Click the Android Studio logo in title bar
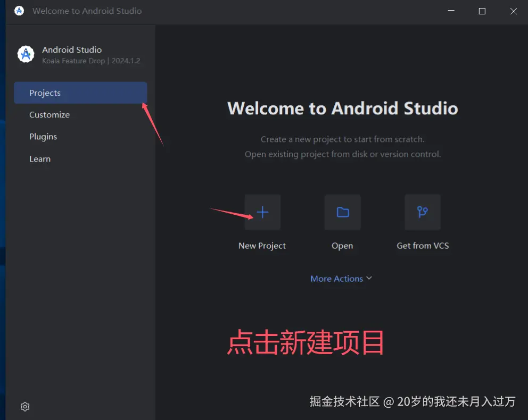The width and height of the screenshot is (528, 420). tap(19, 11)
